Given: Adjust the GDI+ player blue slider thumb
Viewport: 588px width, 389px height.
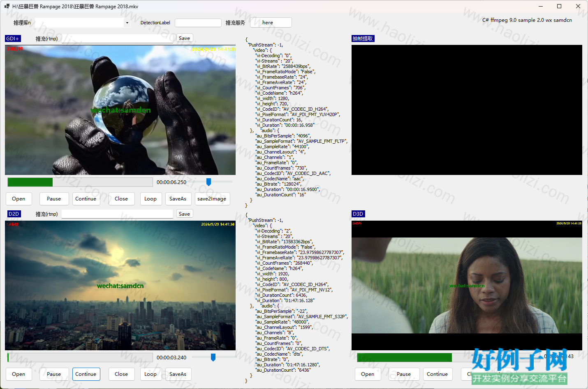Looking at the screenshot, I should pyautogui.click(x=208, y=182).
